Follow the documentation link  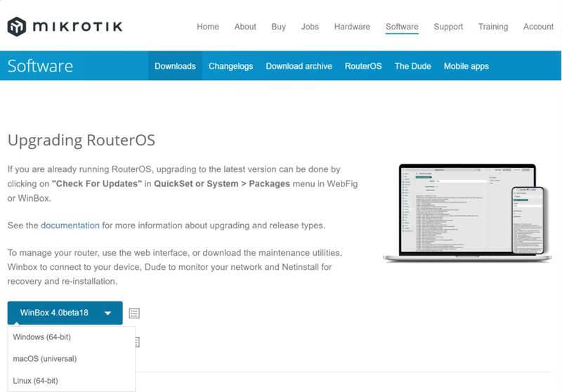tap(70, 226)
